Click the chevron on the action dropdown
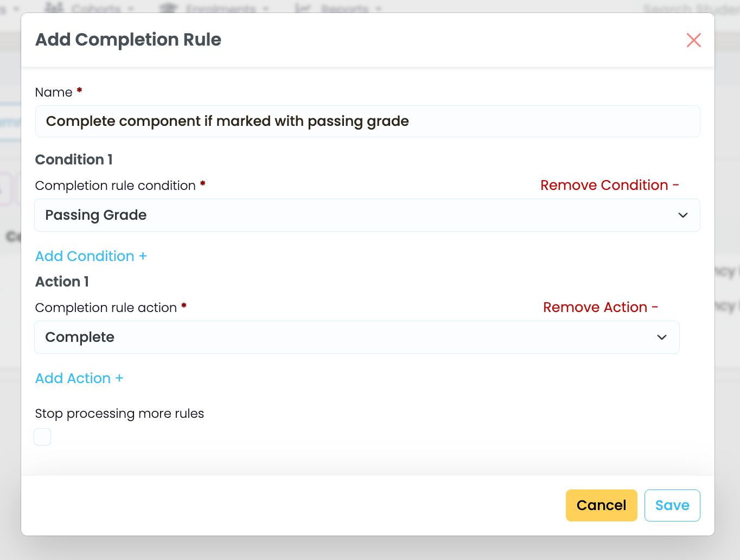Image resolution: width=740 pixels, height=560 pixels. pos(661,338)
